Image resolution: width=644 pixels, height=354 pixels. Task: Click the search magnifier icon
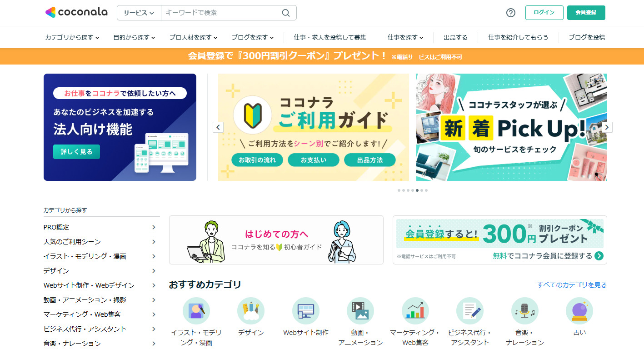tap(286, 13)
